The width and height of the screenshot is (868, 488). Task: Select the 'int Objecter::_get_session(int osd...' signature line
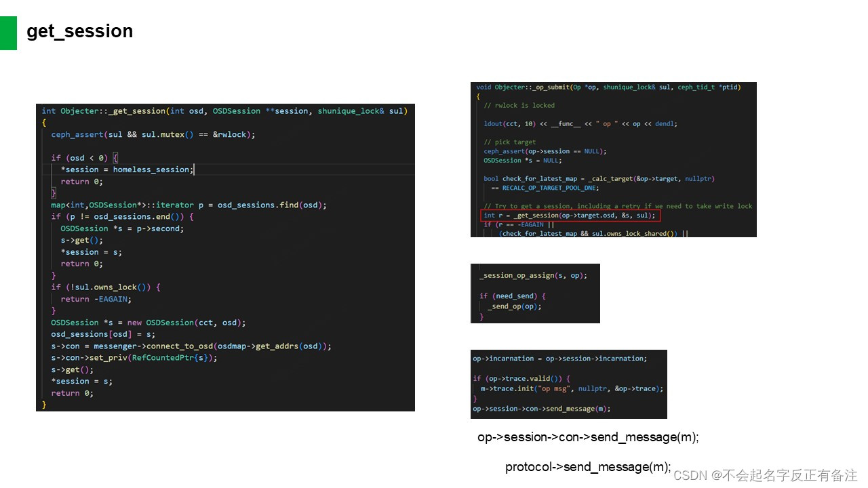point(224,110)
